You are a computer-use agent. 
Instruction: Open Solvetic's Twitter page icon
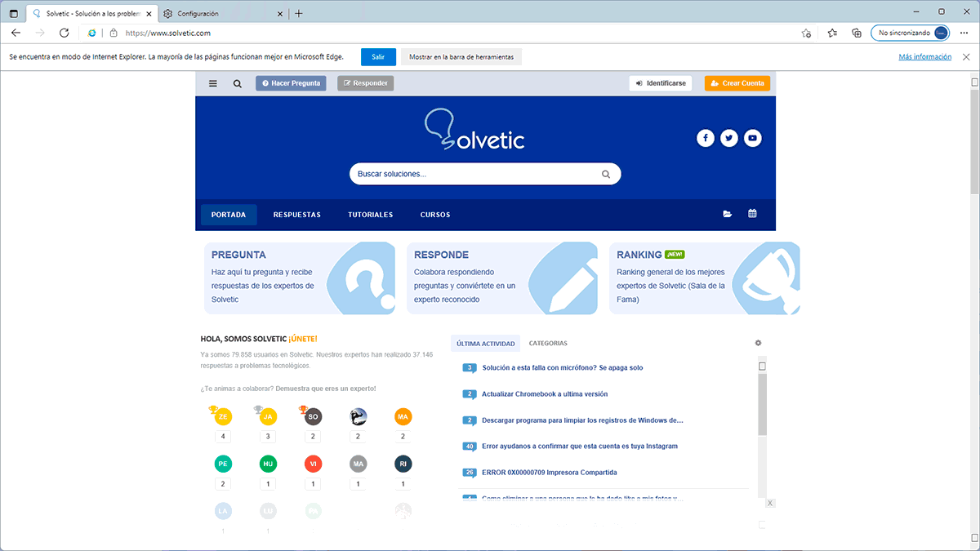pos(729,138)
